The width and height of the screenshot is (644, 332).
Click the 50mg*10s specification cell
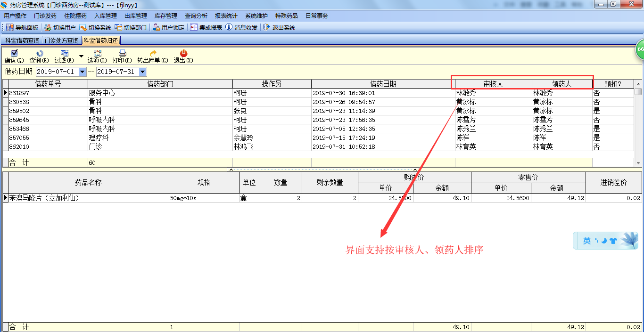pos(204,198)
